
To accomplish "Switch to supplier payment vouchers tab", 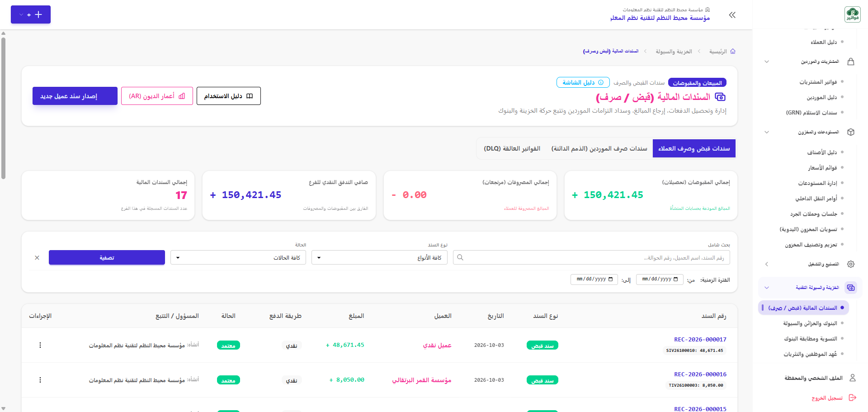I will click(x=599, y=148).
